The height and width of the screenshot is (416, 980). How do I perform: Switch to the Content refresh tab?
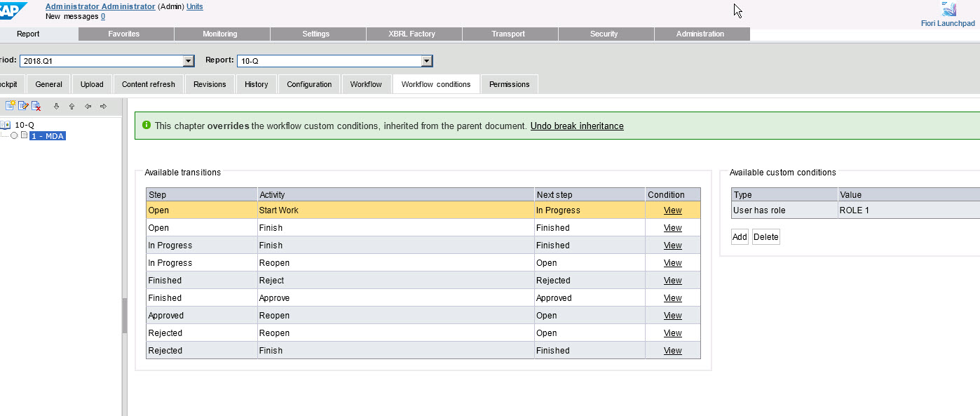pos(149,84)
